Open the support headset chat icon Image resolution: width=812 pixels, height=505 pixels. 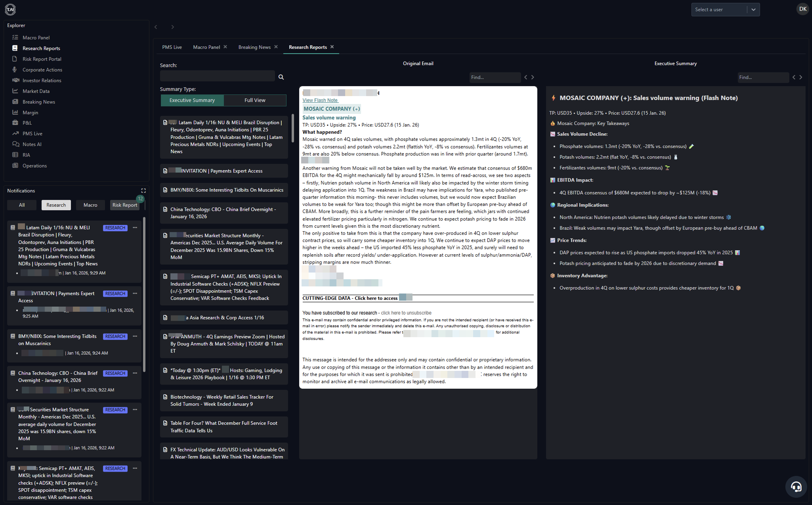[x=796, y=487]
